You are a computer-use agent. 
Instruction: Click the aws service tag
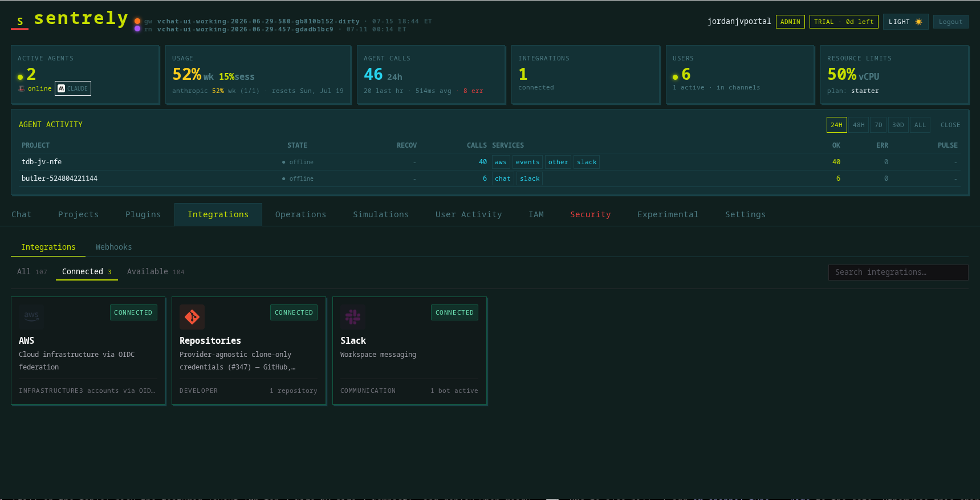click(501, 162)
